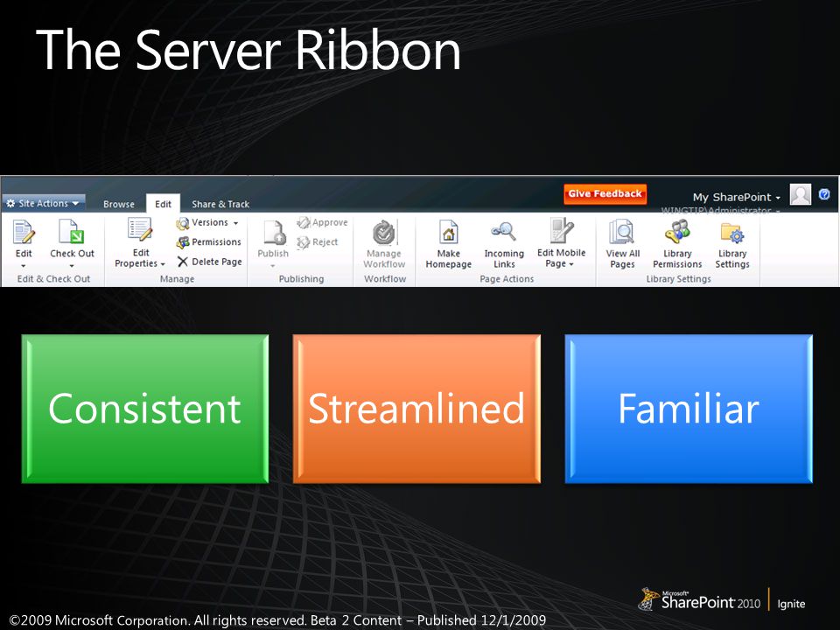Open View All Pages icon
Viewport: 840px width, 630px height.
tap(621, 233)
